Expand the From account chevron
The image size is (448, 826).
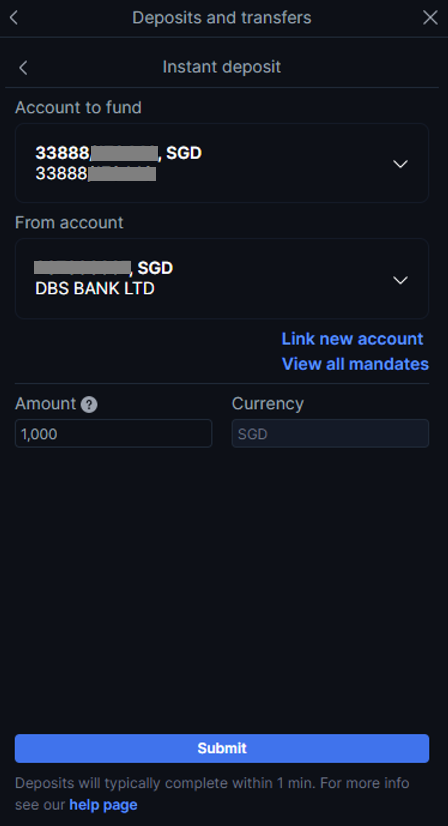point(401,280)
